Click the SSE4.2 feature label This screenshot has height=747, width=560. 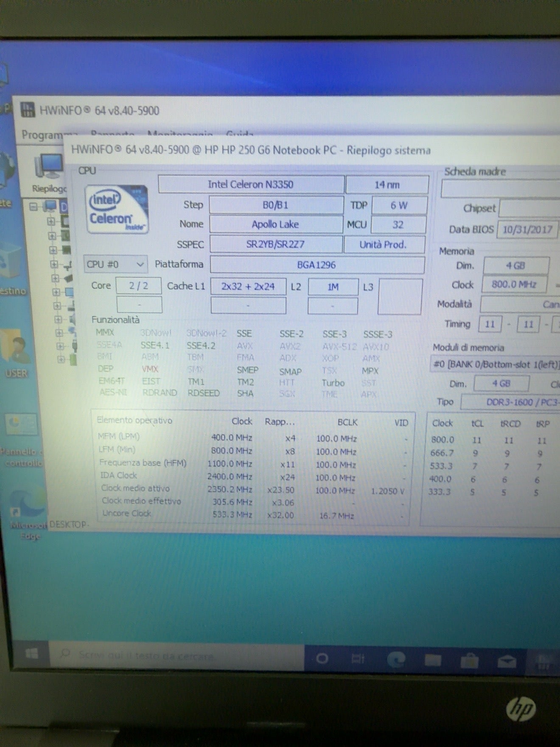tap(201, 345)
